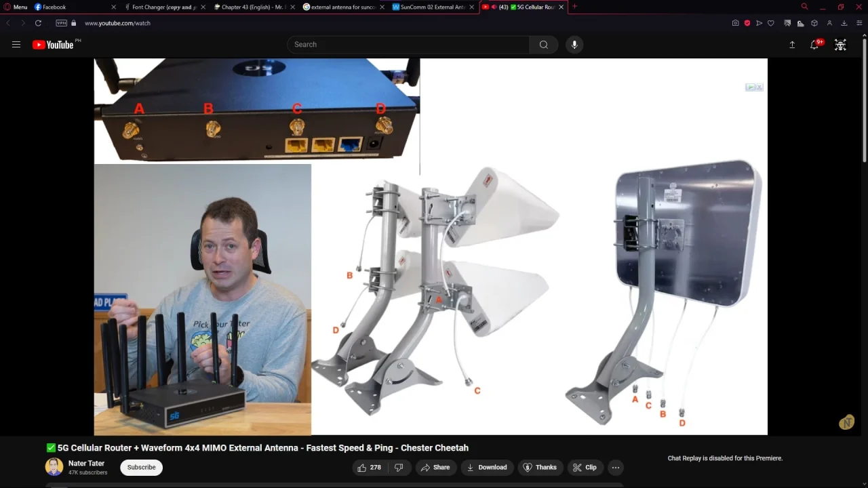Download this video
This screenshot has width=868, height=488.
[x=487, y=467]
